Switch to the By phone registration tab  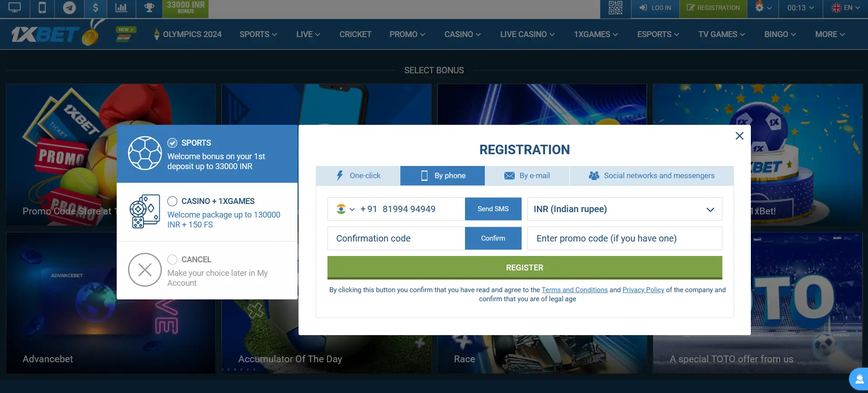coord(442,175)
